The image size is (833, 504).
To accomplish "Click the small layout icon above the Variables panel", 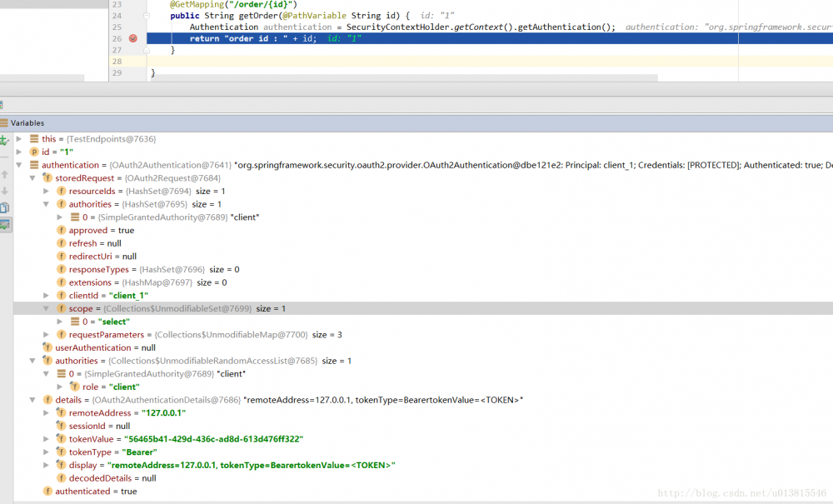I will click(x=3, y=105).
